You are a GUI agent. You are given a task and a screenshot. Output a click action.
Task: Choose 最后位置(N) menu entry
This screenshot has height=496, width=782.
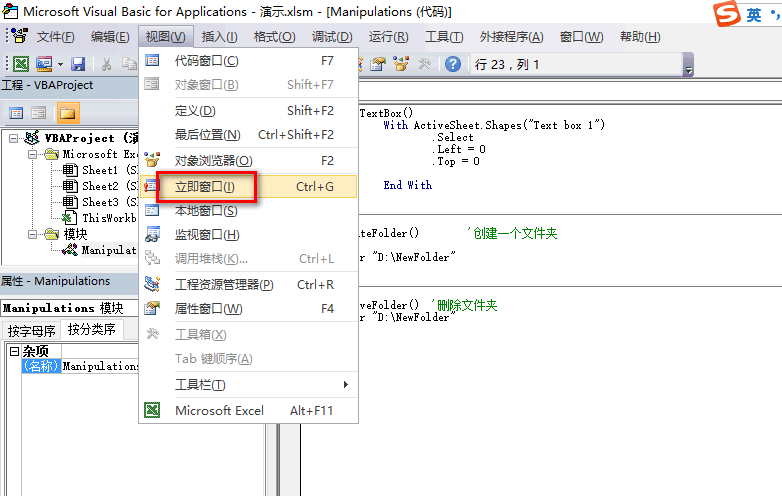(x=248, y=135)
